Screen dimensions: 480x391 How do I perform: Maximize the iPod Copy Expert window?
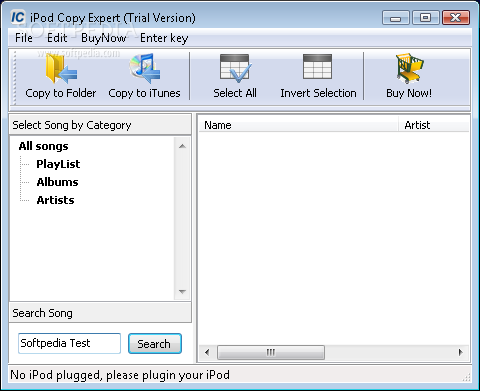coord(425,18)
